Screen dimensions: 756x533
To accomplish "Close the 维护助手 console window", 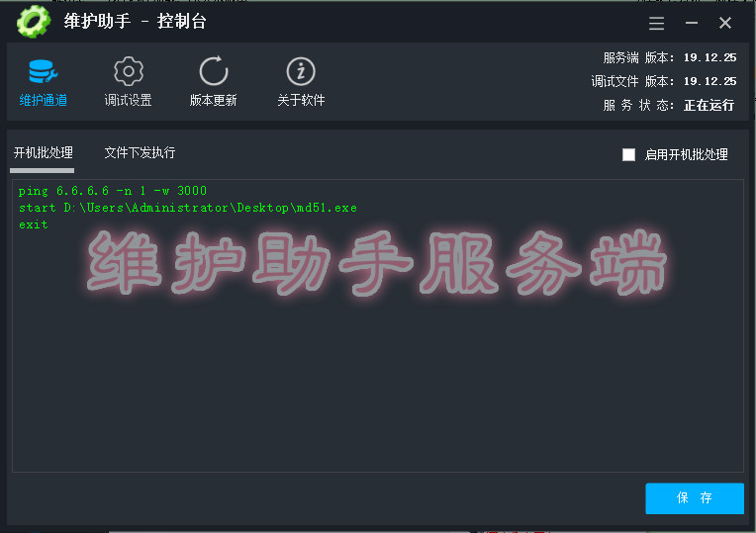I will (725, 23).
